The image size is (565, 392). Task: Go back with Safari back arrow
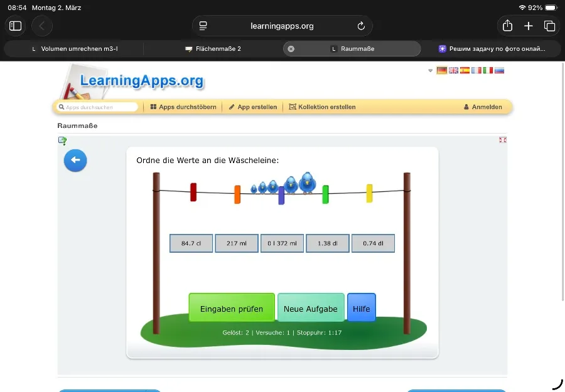42,26
